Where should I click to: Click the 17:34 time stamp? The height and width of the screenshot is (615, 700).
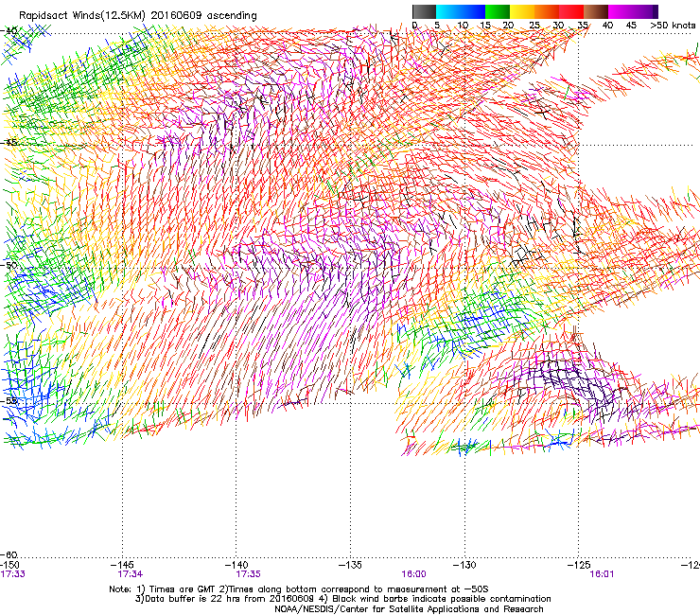click(x=130, y=574)
